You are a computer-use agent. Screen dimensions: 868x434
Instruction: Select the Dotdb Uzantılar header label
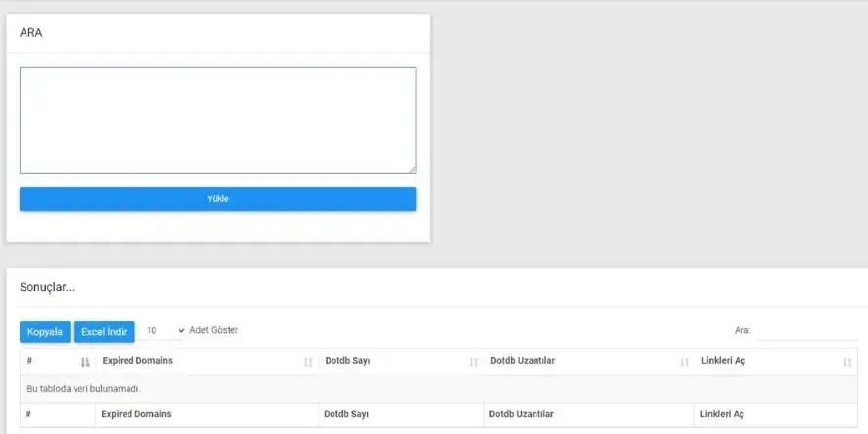[x=523, y=361]
